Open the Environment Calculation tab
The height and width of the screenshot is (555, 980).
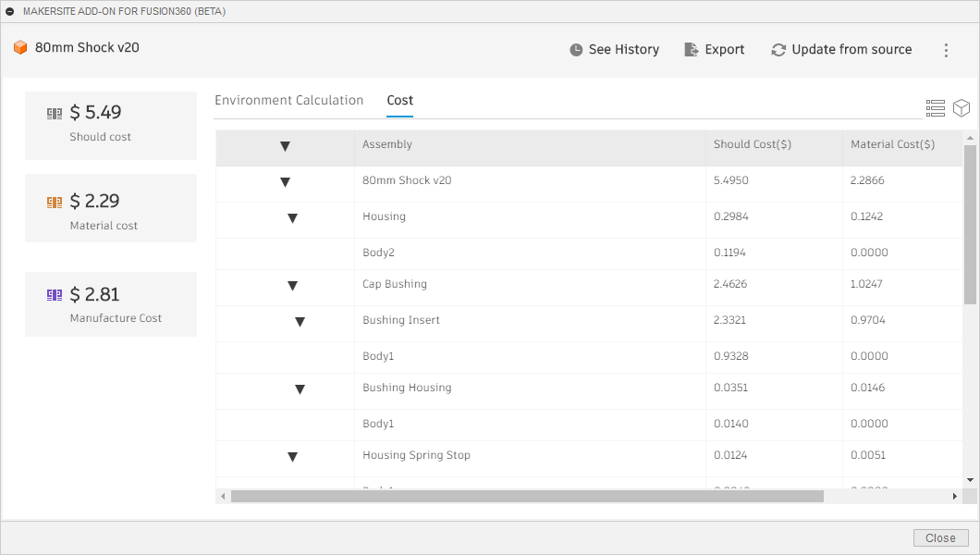click(x=288, y=100)
